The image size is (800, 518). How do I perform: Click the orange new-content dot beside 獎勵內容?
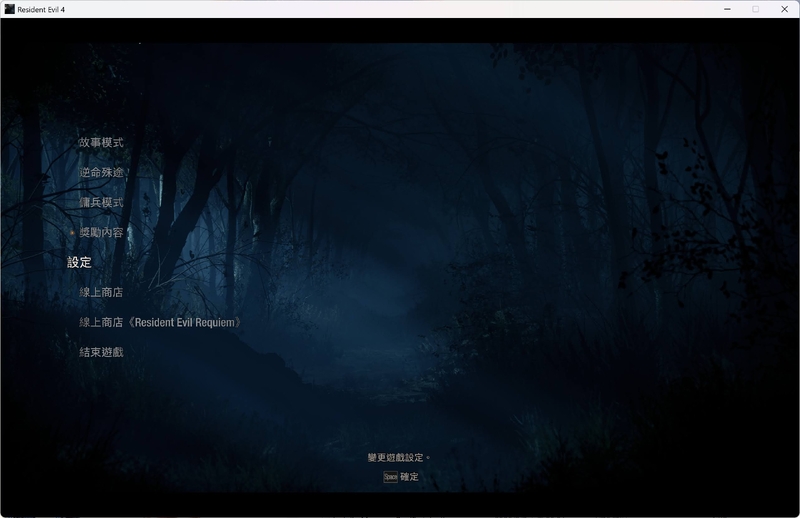[x=72, y=233]
